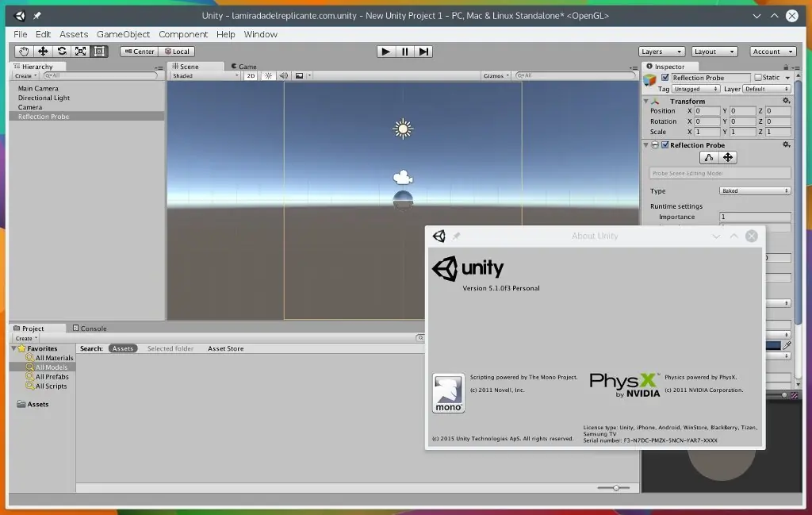Image resolution: width=812 pixels, height=515 pixels.
Task: Toggle scene lighting sun icon
Action: [x=268, y=75]
